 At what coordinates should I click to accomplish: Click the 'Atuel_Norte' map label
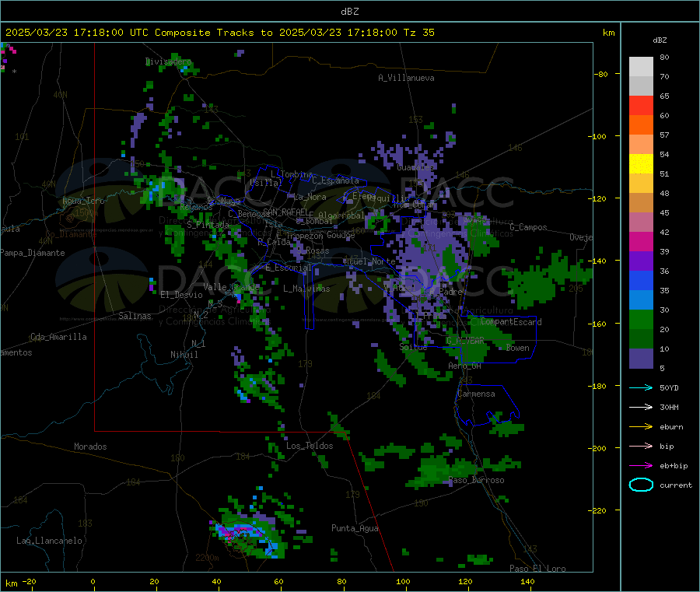369,261
